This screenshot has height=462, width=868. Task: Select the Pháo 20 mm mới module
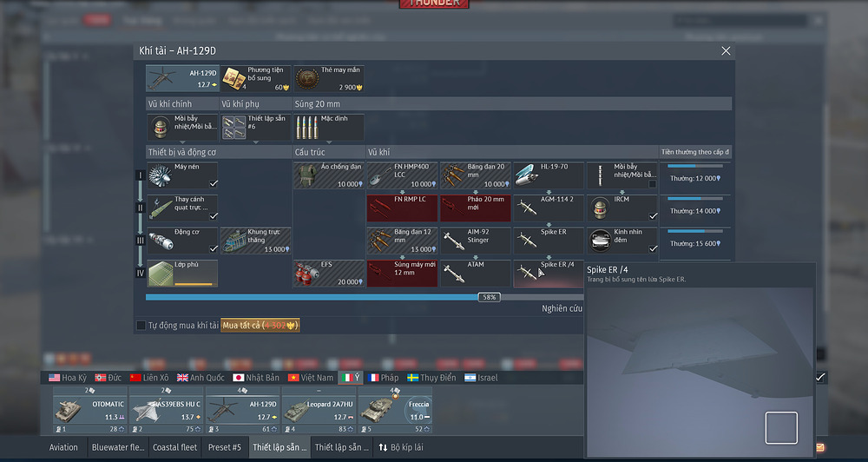click(x=476, y=208)
